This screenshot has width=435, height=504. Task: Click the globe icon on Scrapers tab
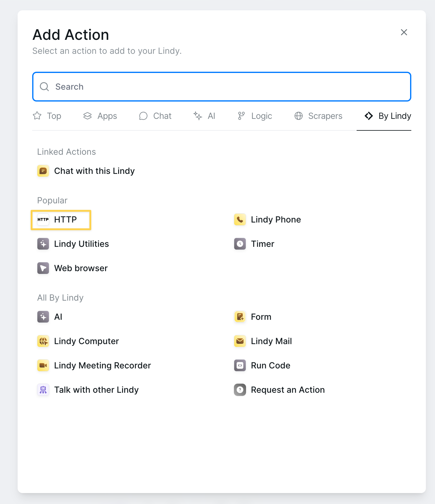(299, 116)
